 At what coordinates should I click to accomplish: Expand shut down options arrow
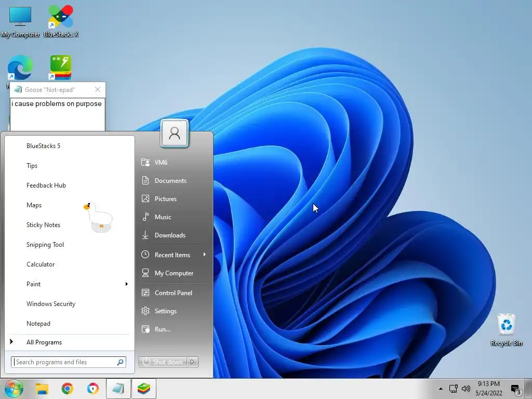pos(192,362)
